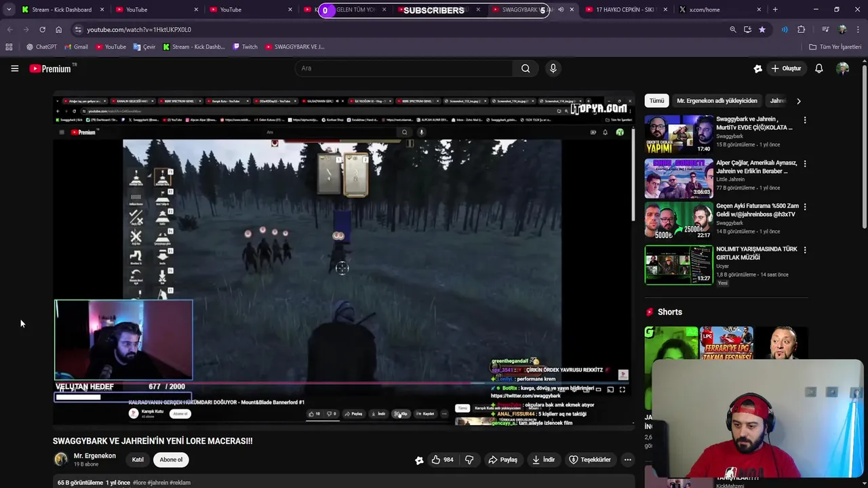
Task: Open the Twitch bookmark
Action: [x=245, y=47]
